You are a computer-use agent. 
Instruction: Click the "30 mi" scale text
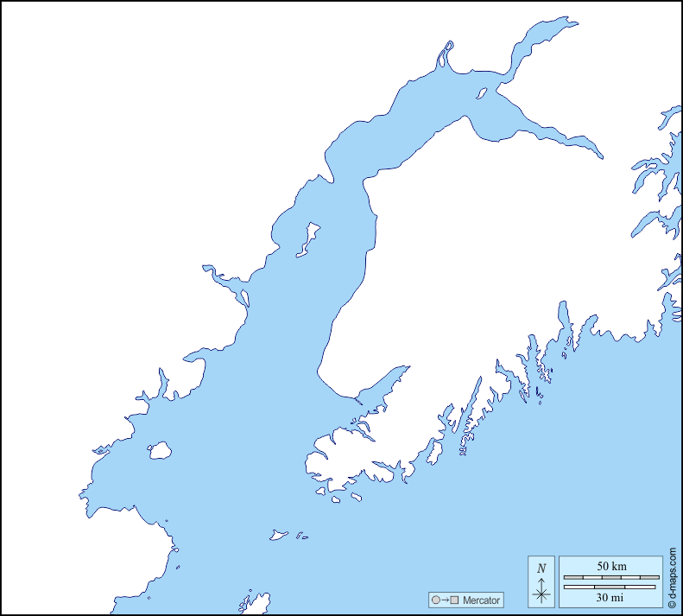click(610, 597)
